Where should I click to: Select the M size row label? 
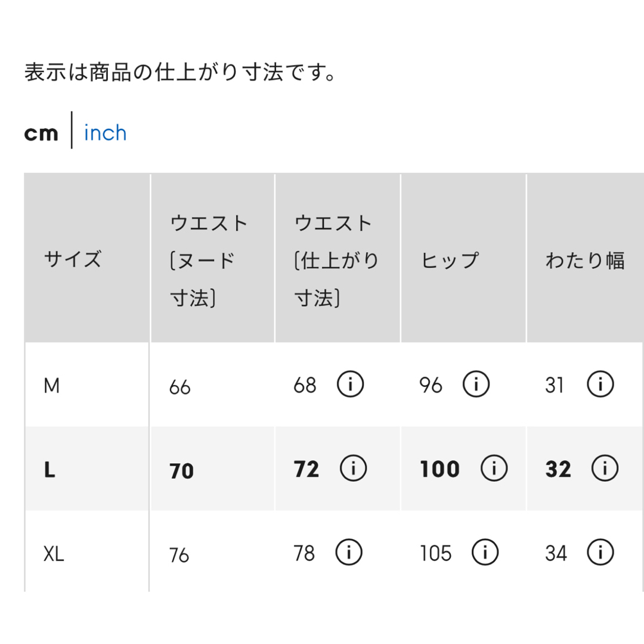[52, 385]
